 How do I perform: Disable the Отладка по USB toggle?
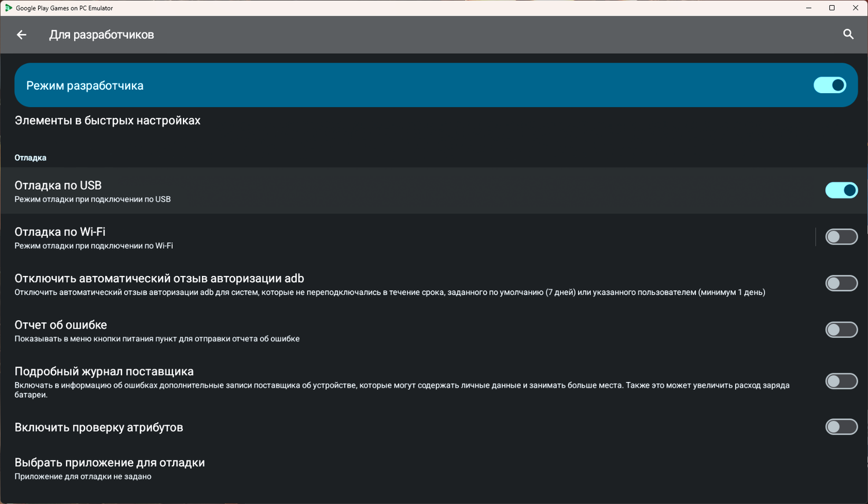coord(841,190)
